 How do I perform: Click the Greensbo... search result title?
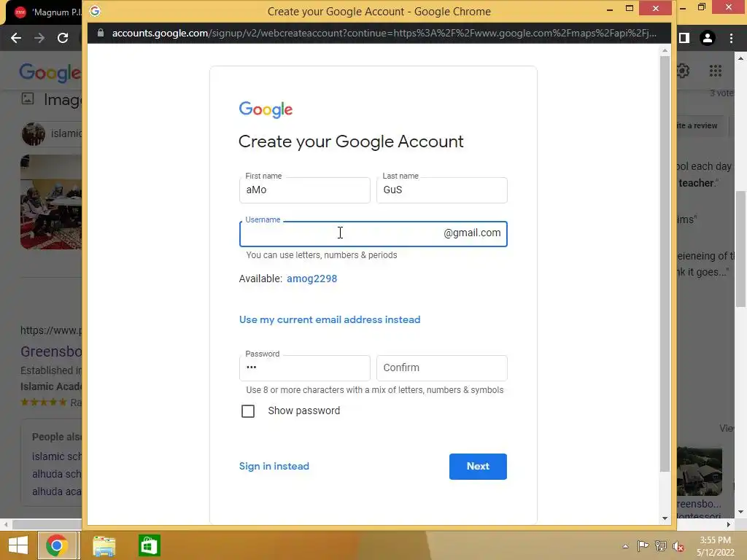[x=51, y=351]
